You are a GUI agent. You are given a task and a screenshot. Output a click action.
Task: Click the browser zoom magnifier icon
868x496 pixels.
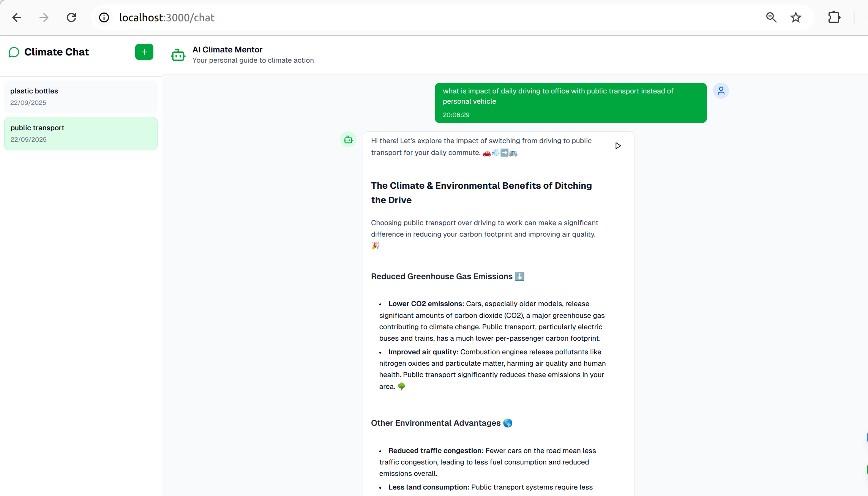click(x=771, y=17)
